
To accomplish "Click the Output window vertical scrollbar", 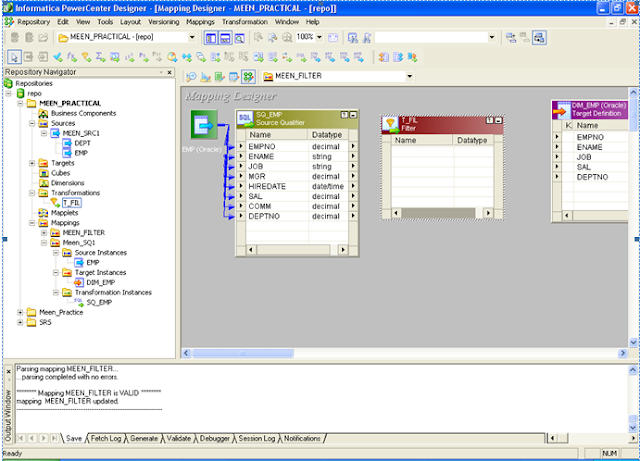I will coord(633,399).
